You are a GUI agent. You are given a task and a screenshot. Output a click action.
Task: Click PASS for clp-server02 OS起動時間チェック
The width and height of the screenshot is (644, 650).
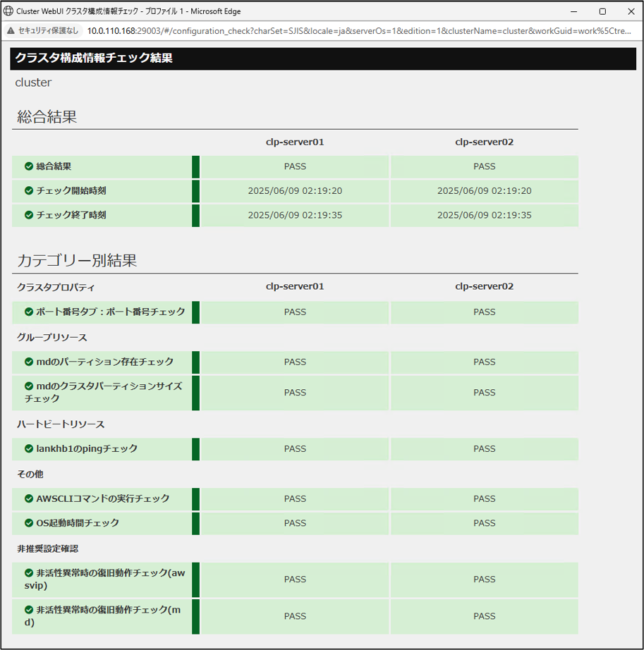(x=484, y=523)
